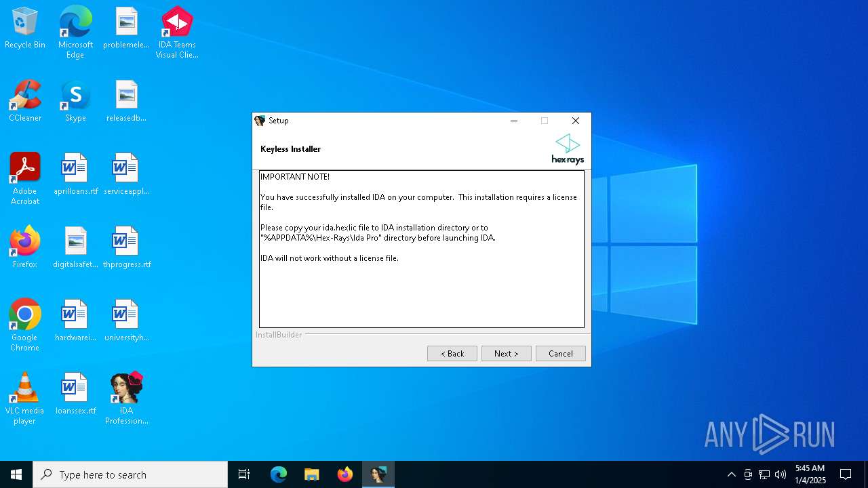Click inside the important note text area
The image size is (868, 488).
(x=422, y=249)
